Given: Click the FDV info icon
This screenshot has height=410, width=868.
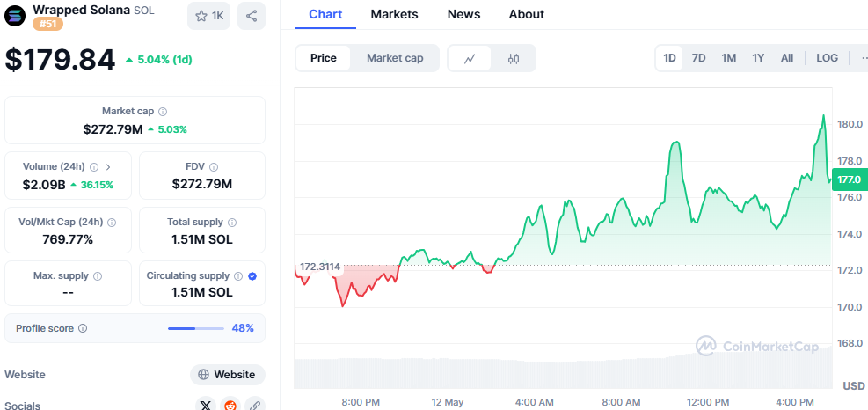Looking at the screenshot, I should pos(214,167).
